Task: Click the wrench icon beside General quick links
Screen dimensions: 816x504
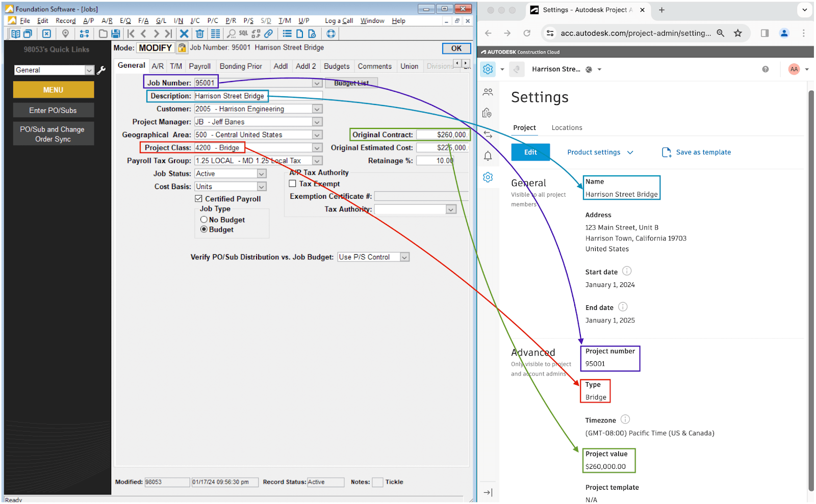Action: click(101, 70)
